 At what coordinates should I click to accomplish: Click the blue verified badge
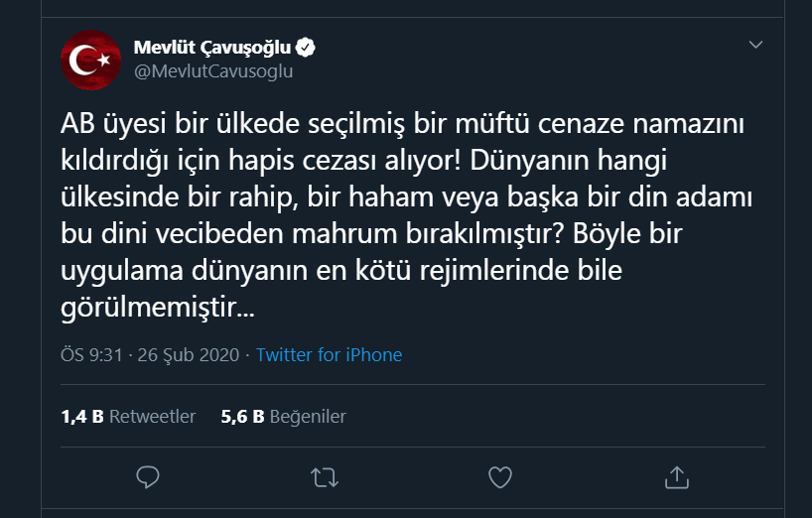coord(306,47)
